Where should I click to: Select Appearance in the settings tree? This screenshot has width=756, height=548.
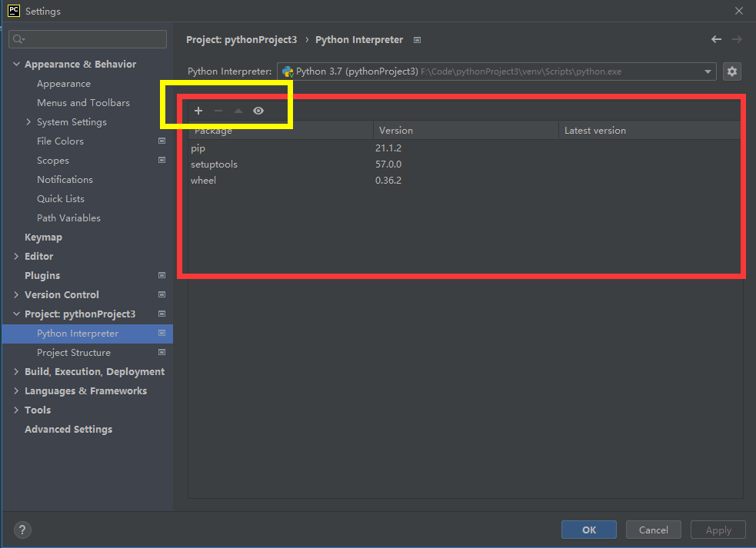click(64, 83)
